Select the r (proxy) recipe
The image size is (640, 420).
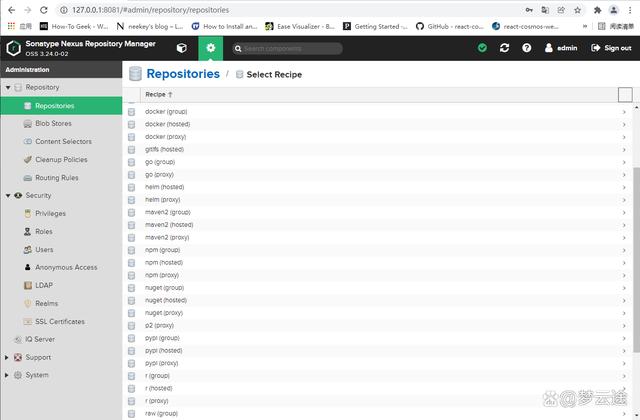(378, 401)
